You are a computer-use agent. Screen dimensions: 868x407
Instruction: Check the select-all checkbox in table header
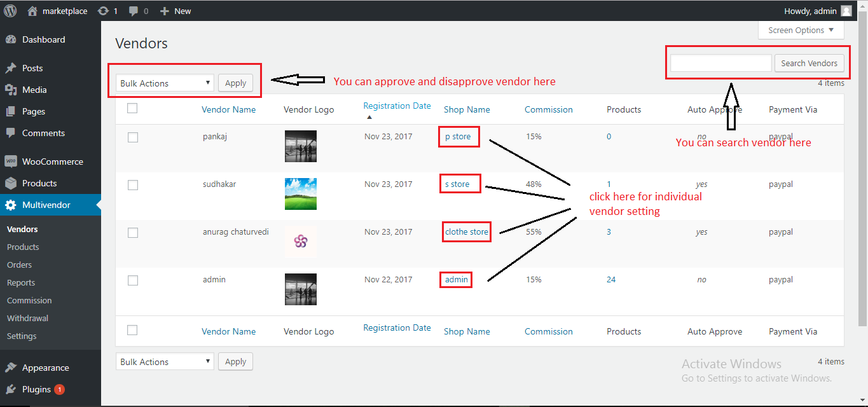(132, 108)
